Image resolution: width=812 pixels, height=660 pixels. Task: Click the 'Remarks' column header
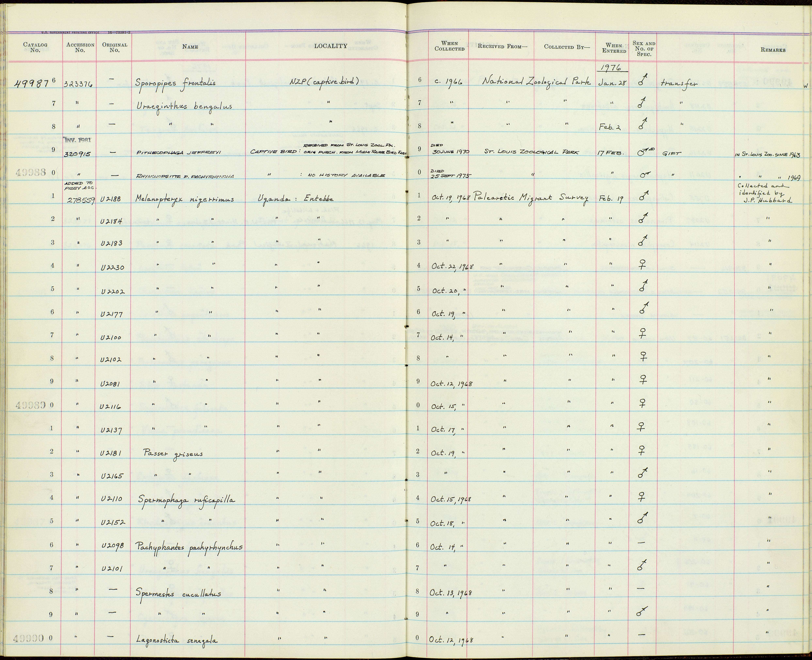pos(773,50)
